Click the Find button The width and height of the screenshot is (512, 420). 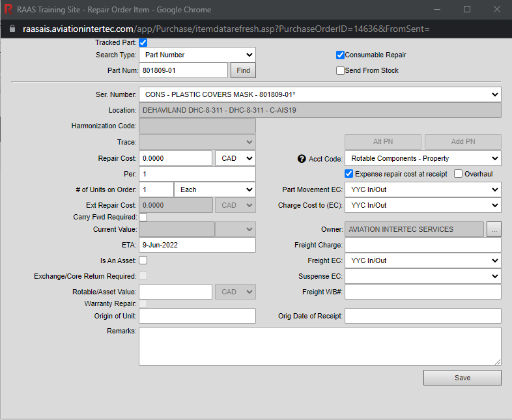coord(243,70)
